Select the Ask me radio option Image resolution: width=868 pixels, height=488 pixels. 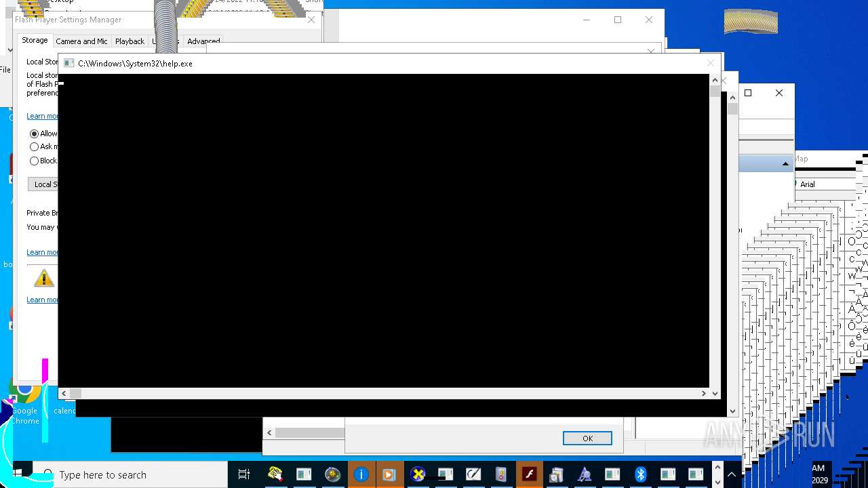click(x=34, y=146)
